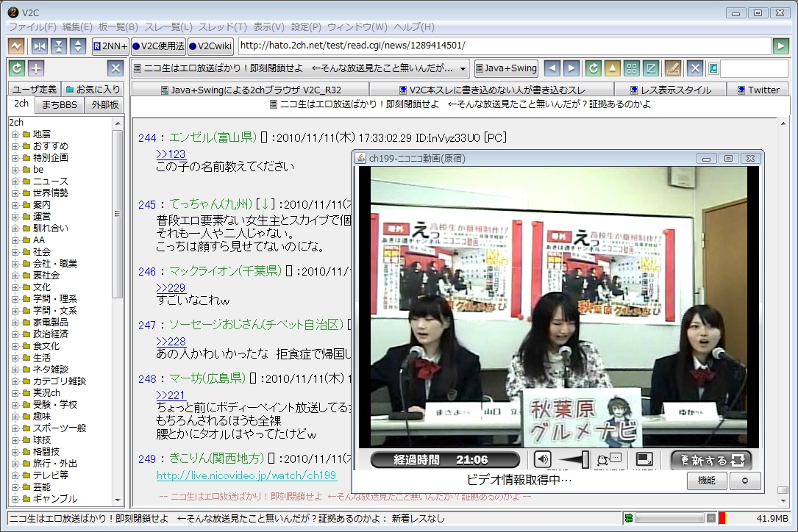
Task: Mute the video with the speaker icon
Action: point(543,460)
